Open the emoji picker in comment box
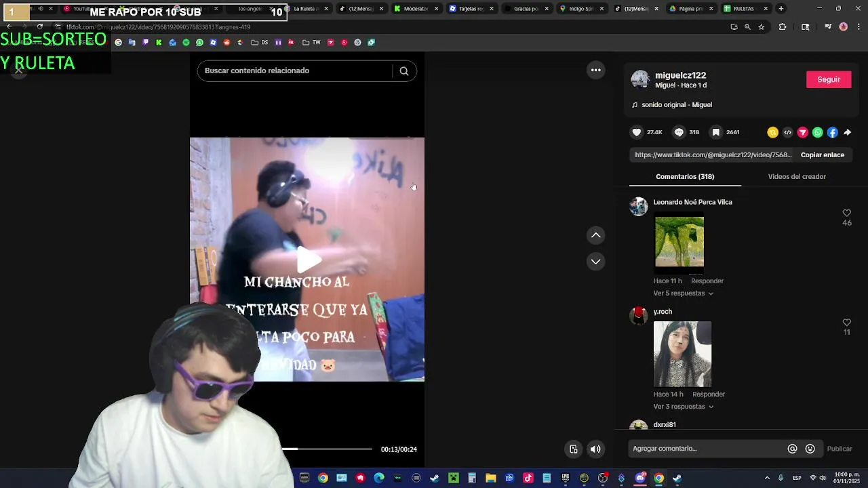This screenshot has height=488, width=868. [x=810, y=449]
